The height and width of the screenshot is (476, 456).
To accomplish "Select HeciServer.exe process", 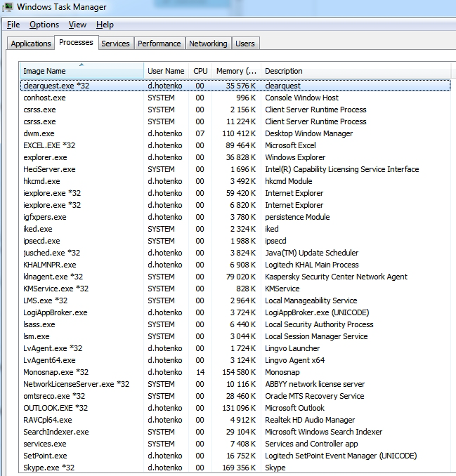I will pyautogui.click(x=235, y=169).
